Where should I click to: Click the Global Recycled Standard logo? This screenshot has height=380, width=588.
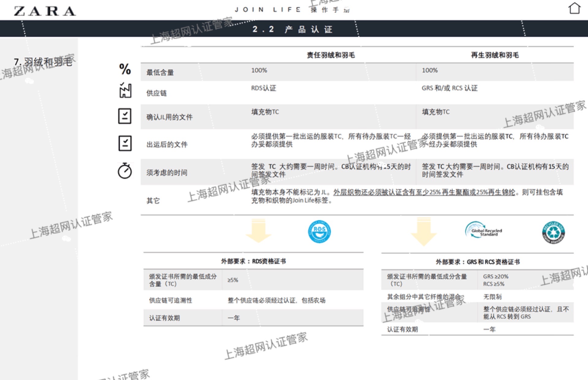(x=484, y=230)
